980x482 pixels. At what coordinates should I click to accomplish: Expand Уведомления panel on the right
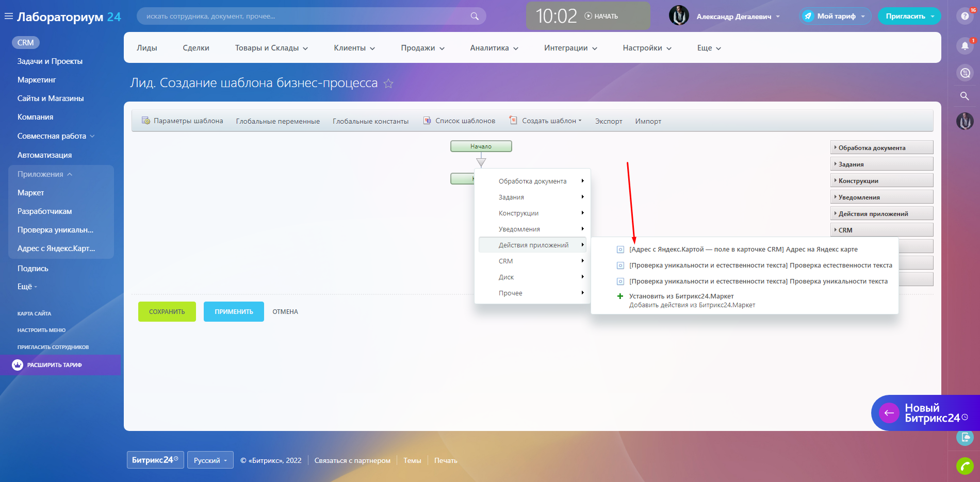882,197
